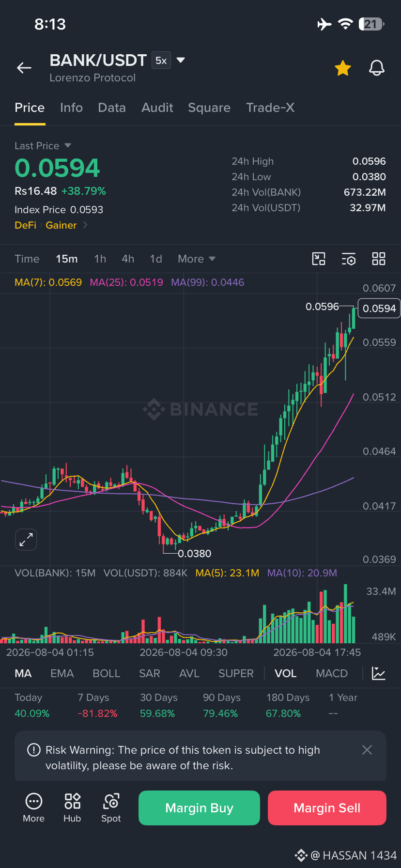
Task: Open the BANK/USDT pair selector dropdown
Action: (x=181, y=60)
